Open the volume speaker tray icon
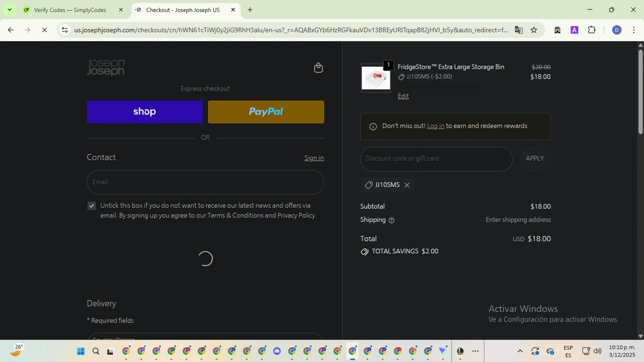644x362 pixels. (x=597, y=351)
